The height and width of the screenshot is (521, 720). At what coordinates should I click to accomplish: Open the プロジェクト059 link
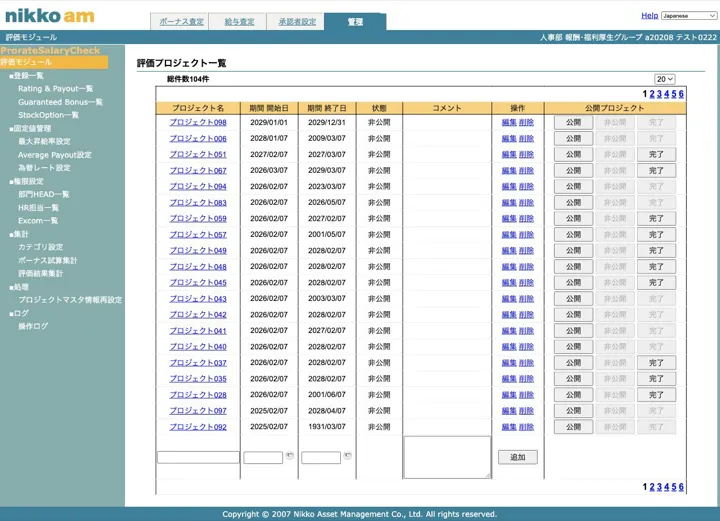click(198, 218)
